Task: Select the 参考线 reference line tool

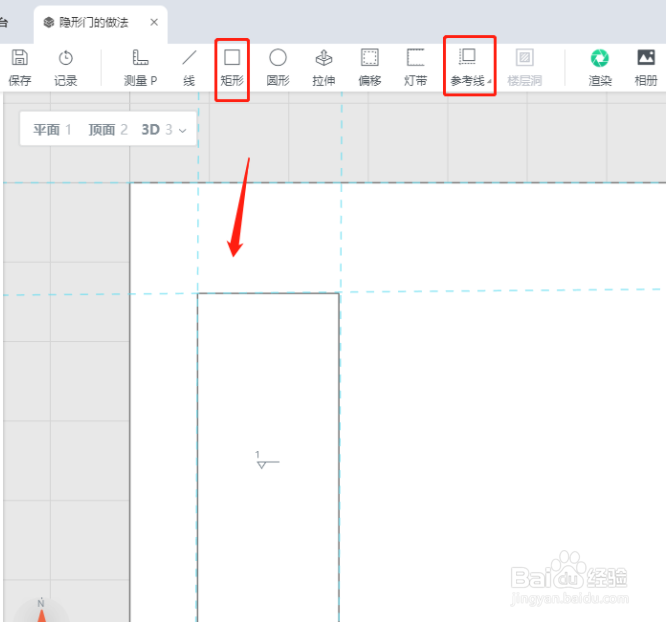Action: [x=468, y=68]
